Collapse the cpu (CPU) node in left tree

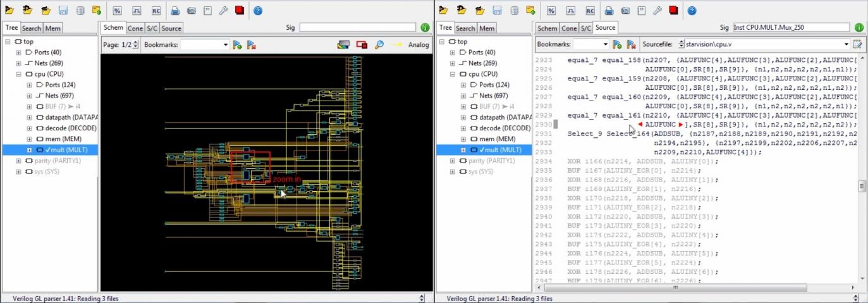[x=18, y=74]
